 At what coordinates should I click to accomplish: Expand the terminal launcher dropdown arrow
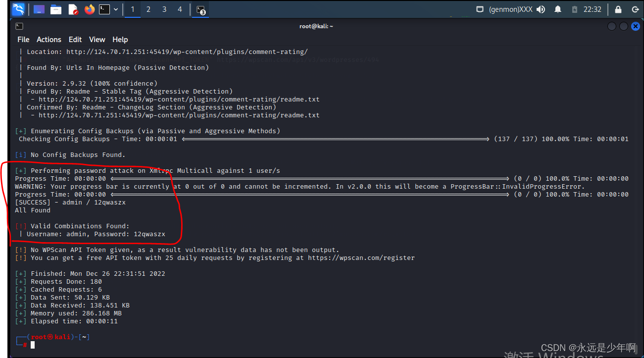pos(116,9)
